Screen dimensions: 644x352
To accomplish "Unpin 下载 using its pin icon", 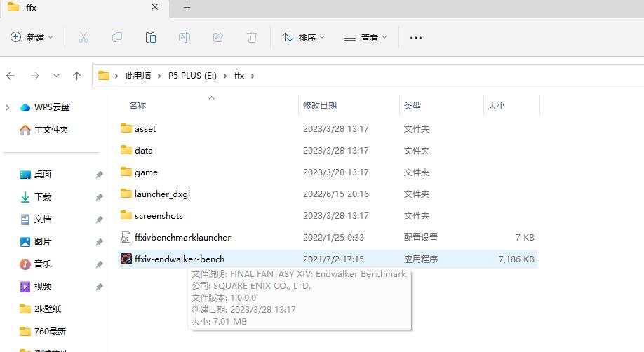I will click(x=99, y=198).
